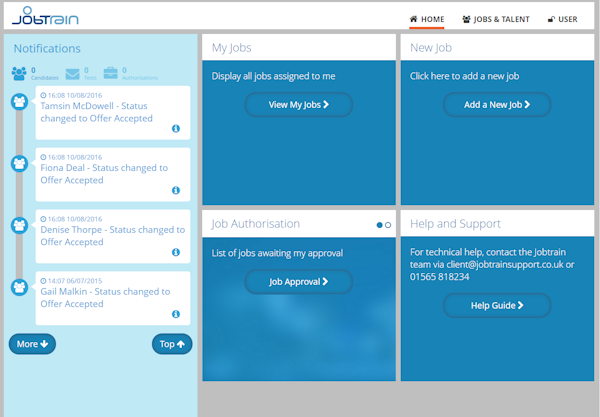Load more notifications with More button

[32, 344]
